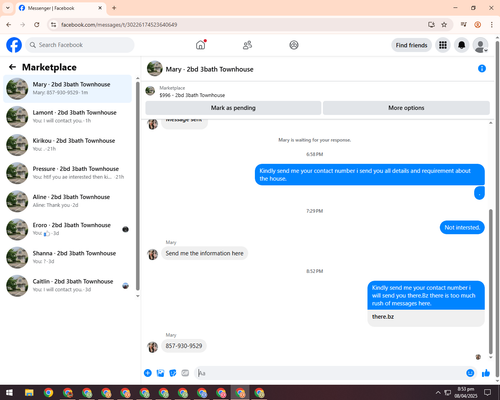
Task: Open Pressure - 2bd 3bath Townhouse conversation
Action: (x=67, y=173)
